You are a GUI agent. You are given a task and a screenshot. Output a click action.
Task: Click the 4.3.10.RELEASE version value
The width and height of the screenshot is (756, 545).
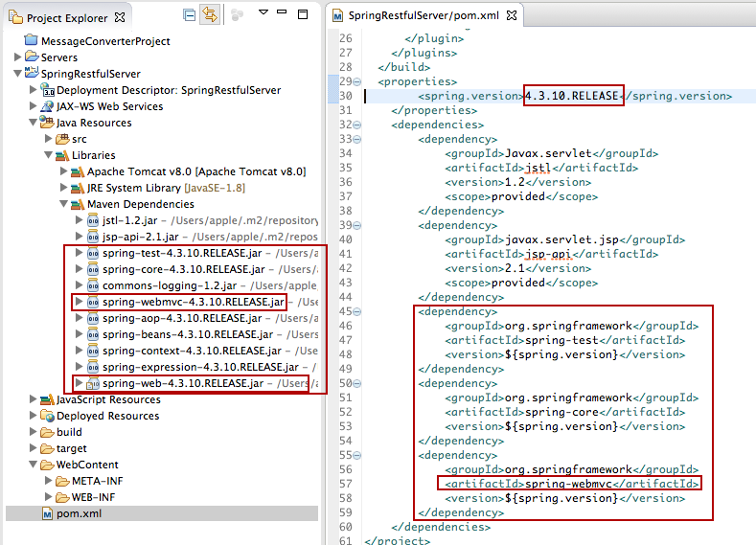(572, 96)
